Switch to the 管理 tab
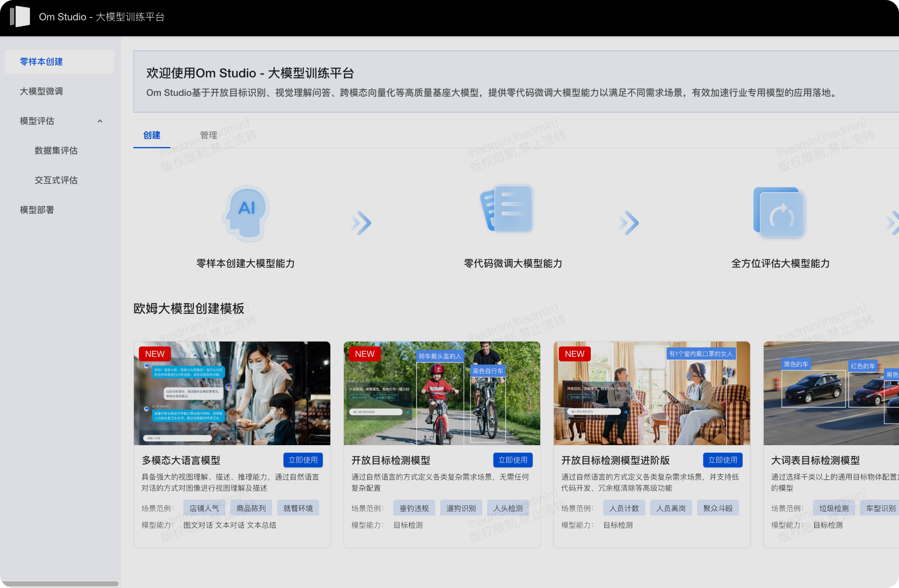Screen dimensions: 899x588 click(x=209, y=135)
